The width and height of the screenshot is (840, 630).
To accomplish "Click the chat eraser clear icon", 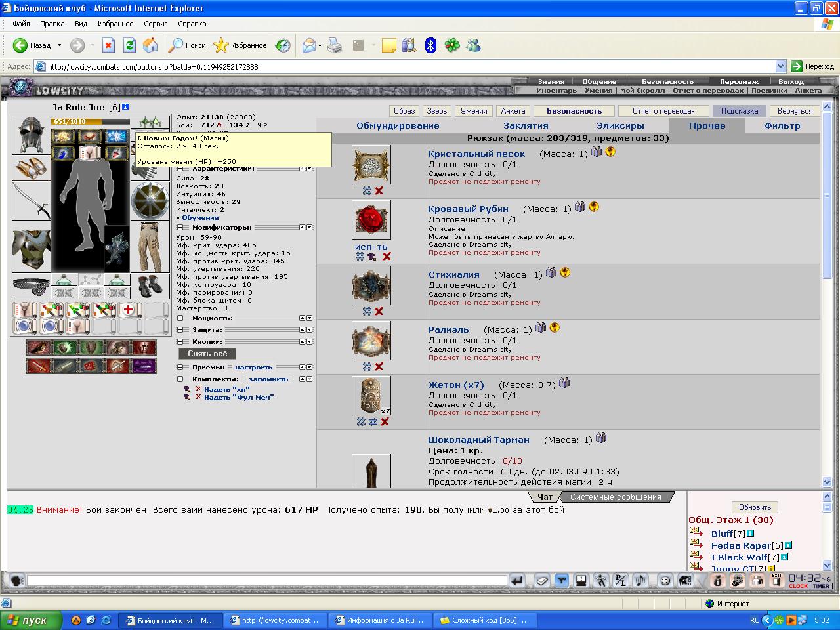I will 541,580.
